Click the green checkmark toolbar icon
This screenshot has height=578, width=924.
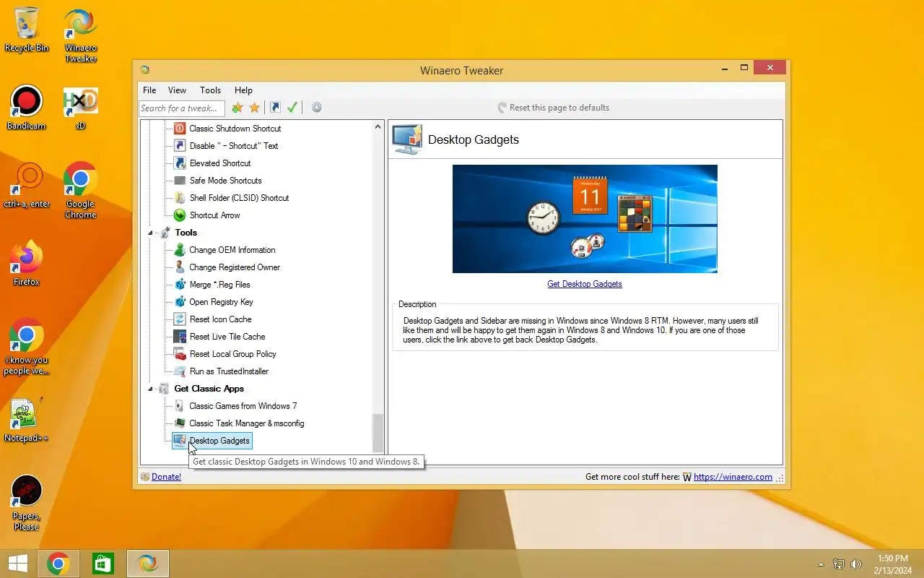(x=292, y=108)
